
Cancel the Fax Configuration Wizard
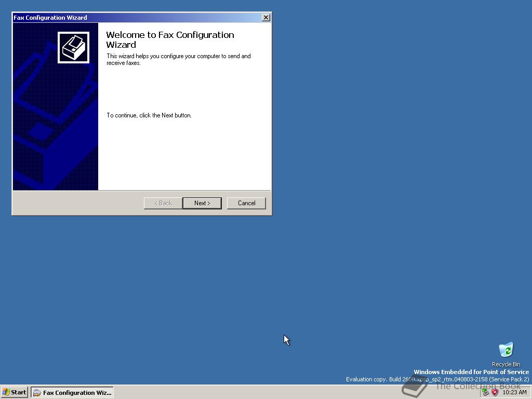pyautogui.click(x=246, y=203)
